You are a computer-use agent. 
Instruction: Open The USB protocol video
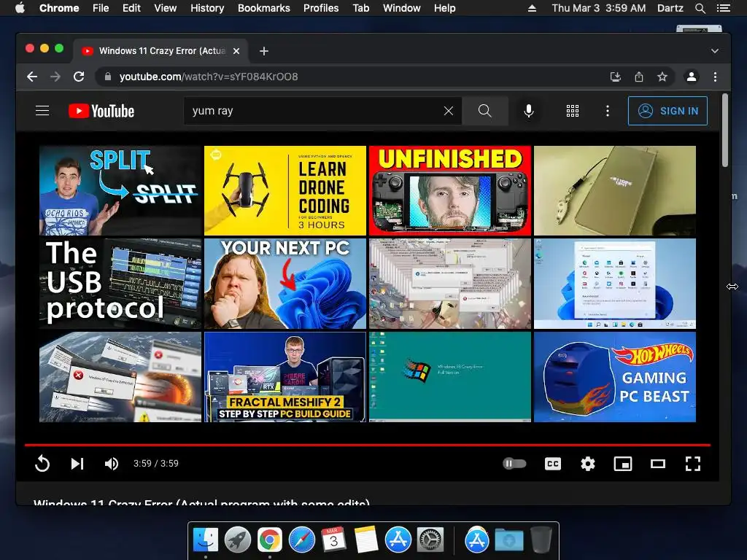[x=120, y=284]
